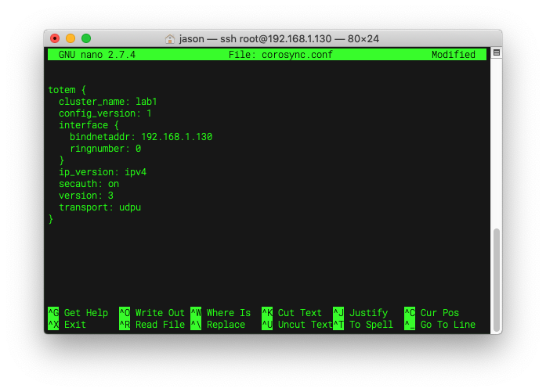Click the red close window button
Image resolution: width=546 pixels, height=392 pixels.
55,38
